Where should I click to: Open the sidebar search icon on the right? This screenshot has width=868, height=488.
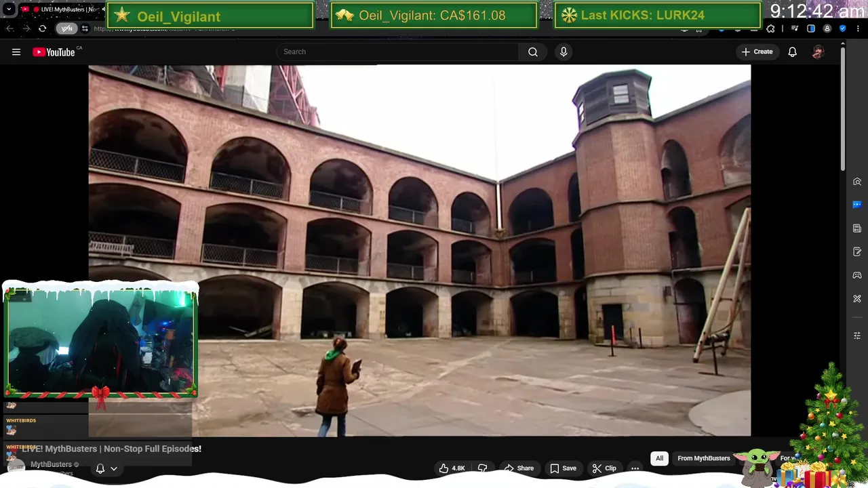857,182
